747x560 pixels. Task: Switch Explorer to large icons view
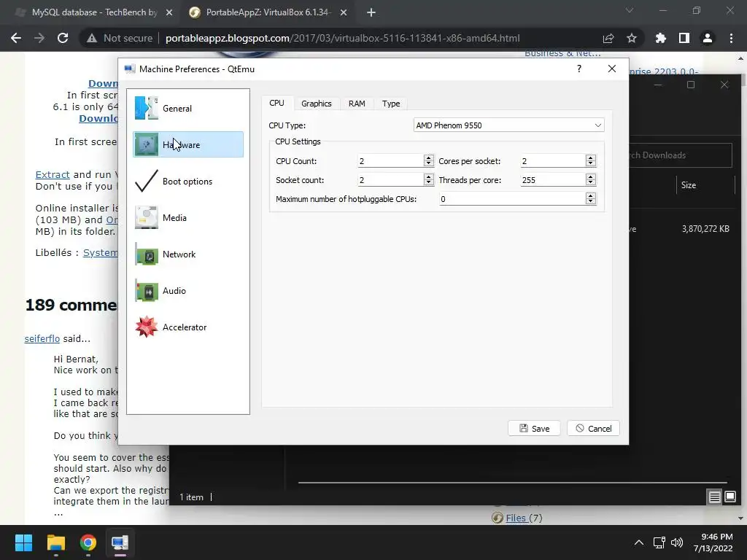click(x=729, y=497)
